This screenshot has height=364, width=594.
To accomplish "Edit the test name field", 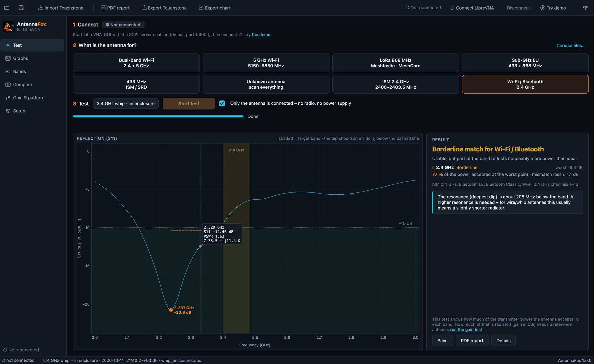I will click(x=126, y=104).
